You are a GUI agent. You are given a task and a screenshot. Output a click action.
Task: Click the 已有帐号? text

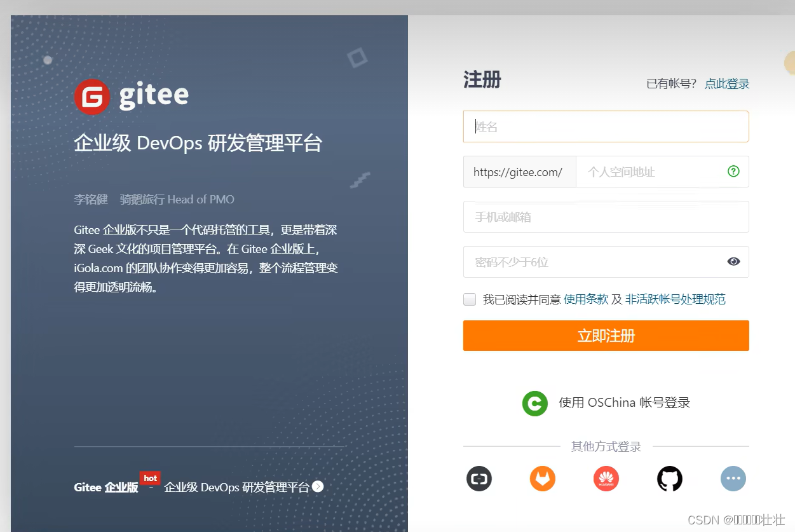click(x=672, y=83)
